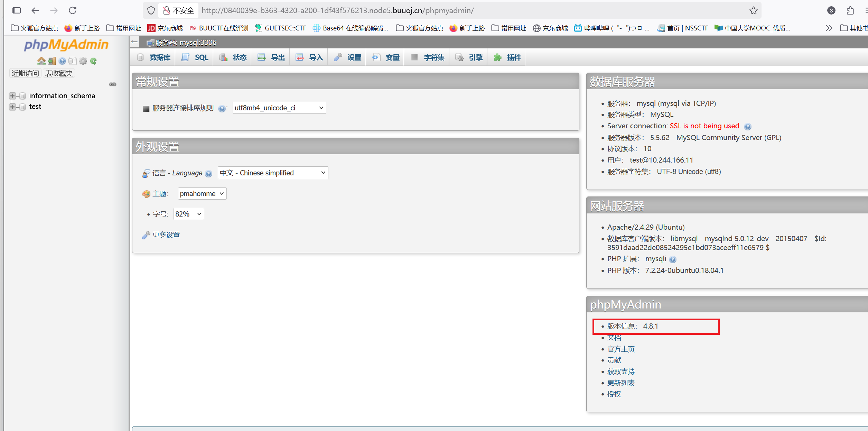868x431 pixels.
Task: Click the phpMyAdmin logo
Action: (x=66, y=45)
